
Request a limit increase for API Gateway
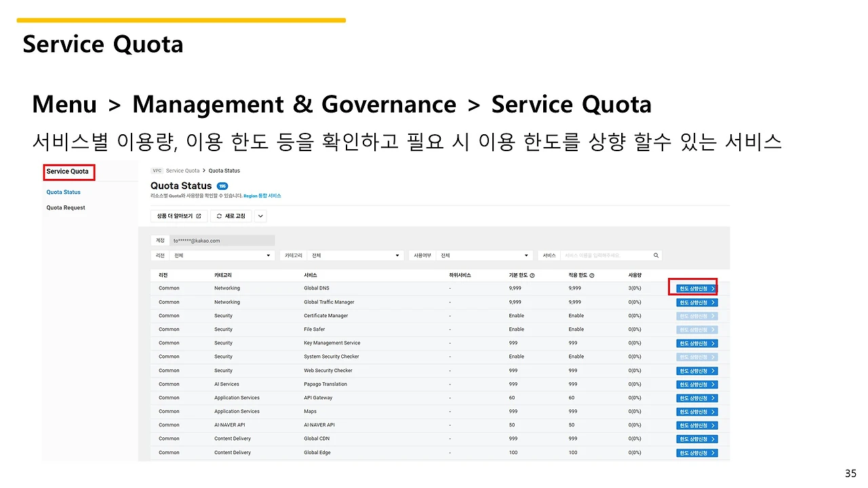coord(697,398)
